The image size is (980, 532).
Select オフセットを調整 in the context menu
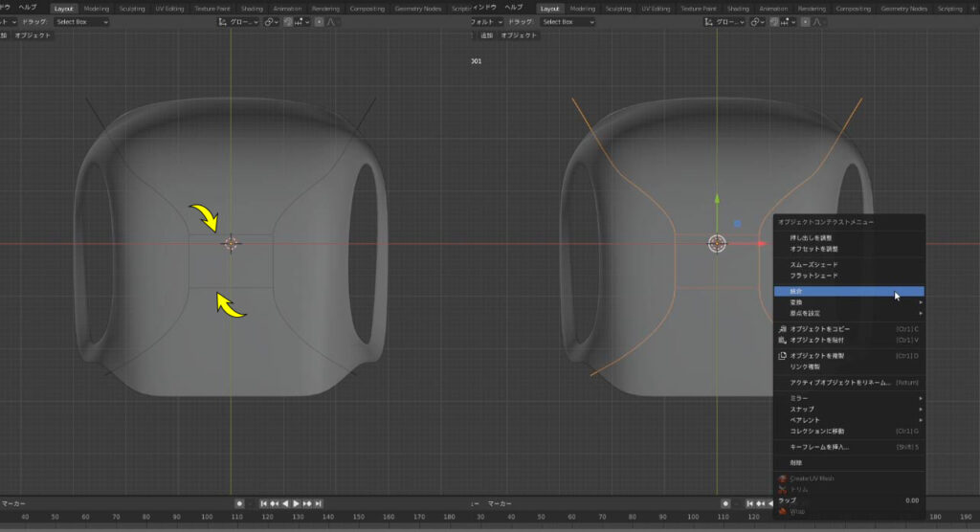(849, 249)
